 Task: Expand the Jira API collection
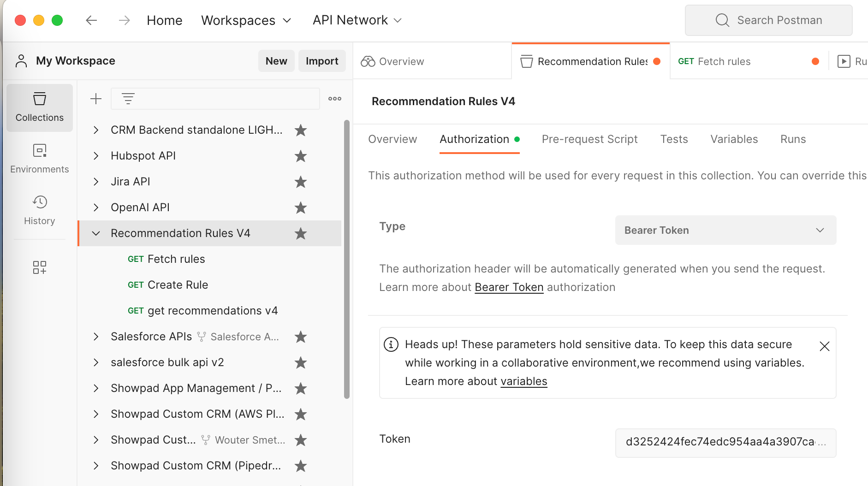(96, 182)
